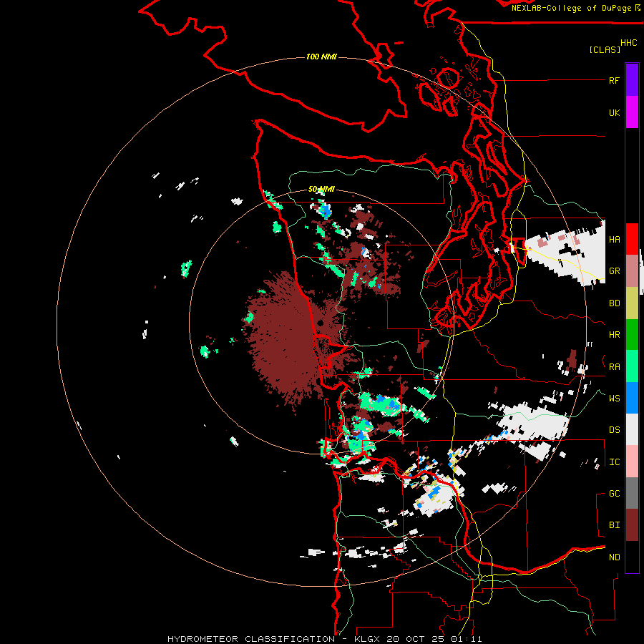Select the blue WS legend swatch
The width and height of the screenshot is (644, 644).
pos(632,398)
